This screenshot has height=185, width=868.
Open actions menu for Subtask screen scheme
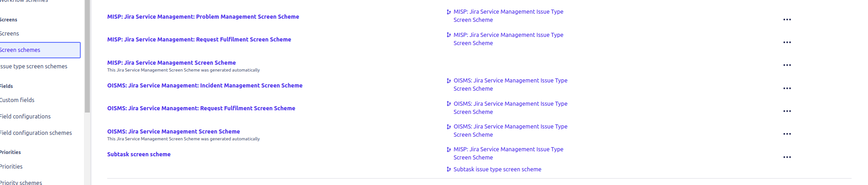click(x=787, y=157)
